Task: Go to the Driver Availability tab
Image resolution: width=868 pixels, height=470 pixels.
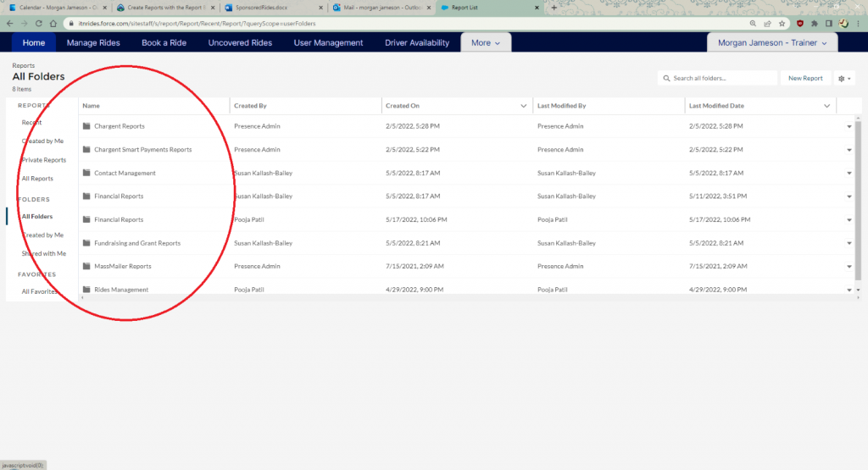Action: click(x=417, y=42)
